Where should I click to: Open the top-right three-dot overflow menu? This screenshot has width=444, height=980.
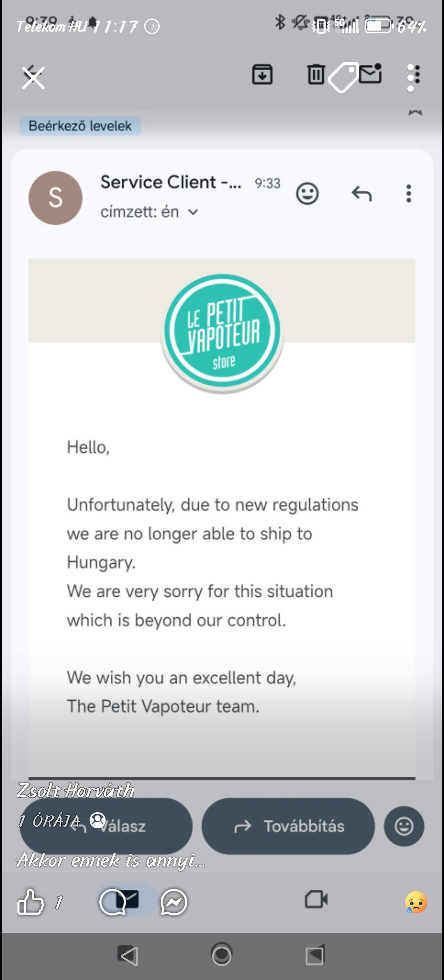point(412,77)
